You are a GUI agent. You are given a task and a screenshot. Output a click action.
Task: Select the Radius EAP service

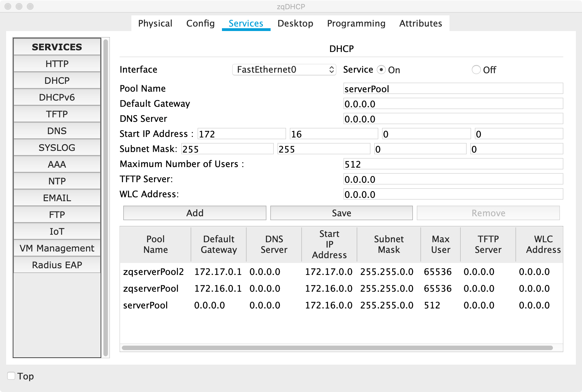pos(57,265)
